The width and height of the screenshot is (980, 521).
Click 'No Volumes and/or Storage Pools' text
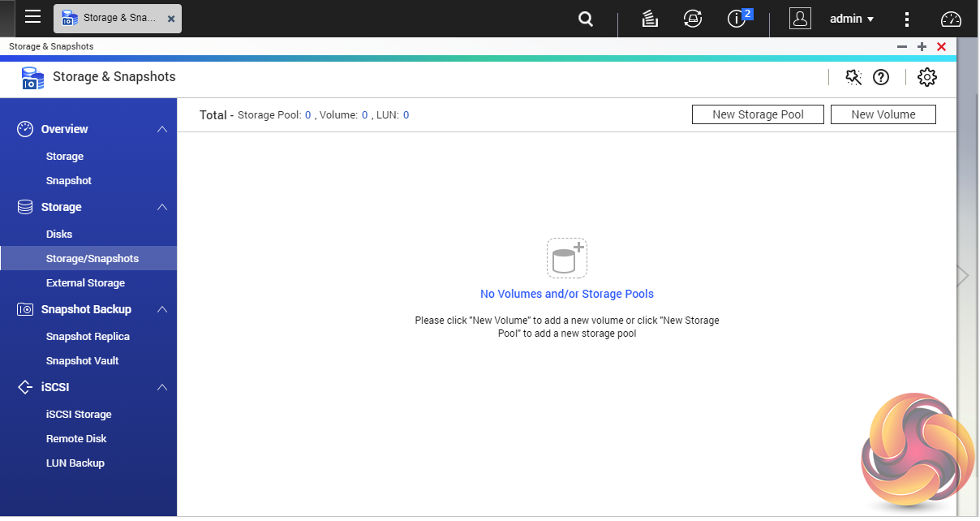[567, 294]
